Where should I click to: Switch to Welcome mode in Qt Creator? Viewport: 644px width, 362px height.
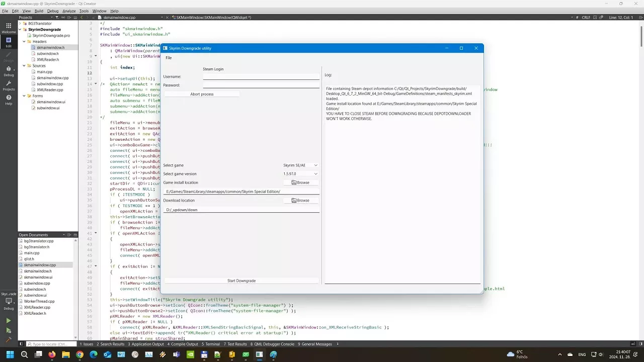point(9,28)
